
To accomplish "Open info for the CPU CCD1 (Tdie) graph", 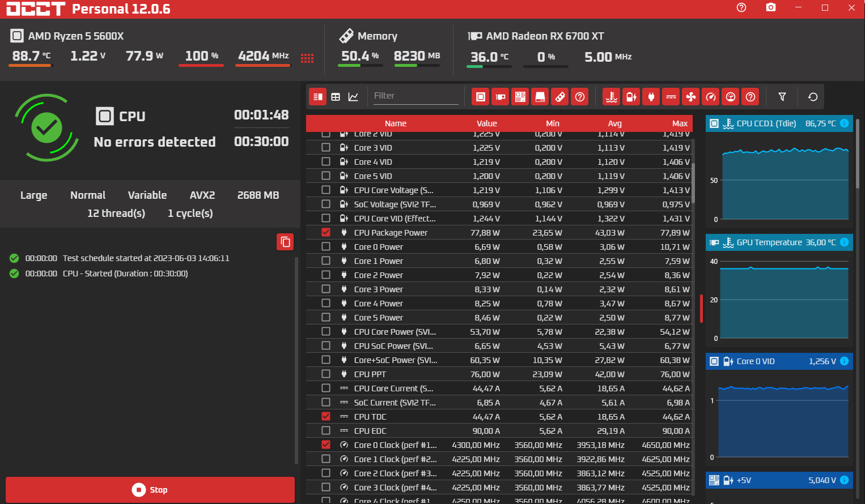I will click(845, 123).
